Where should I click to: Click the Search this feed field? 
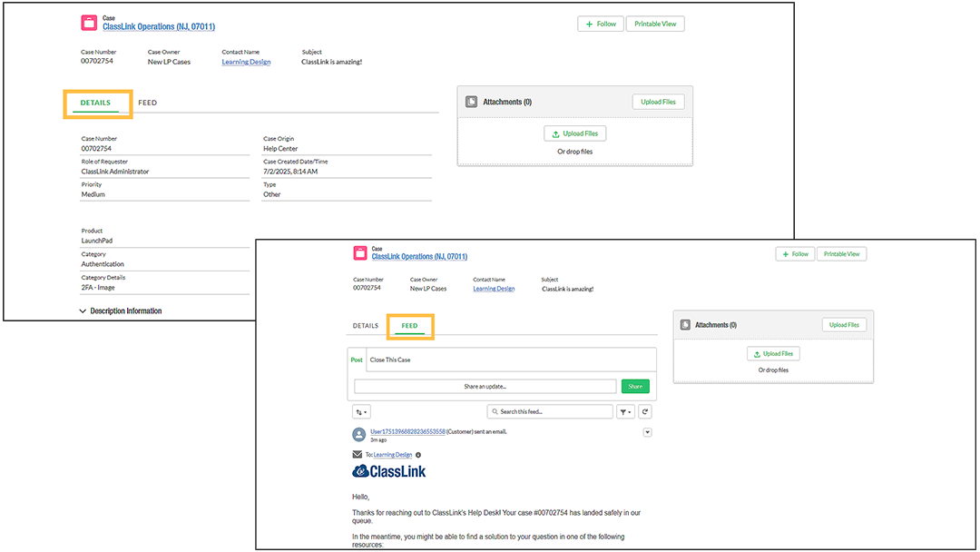click(550, 411)
